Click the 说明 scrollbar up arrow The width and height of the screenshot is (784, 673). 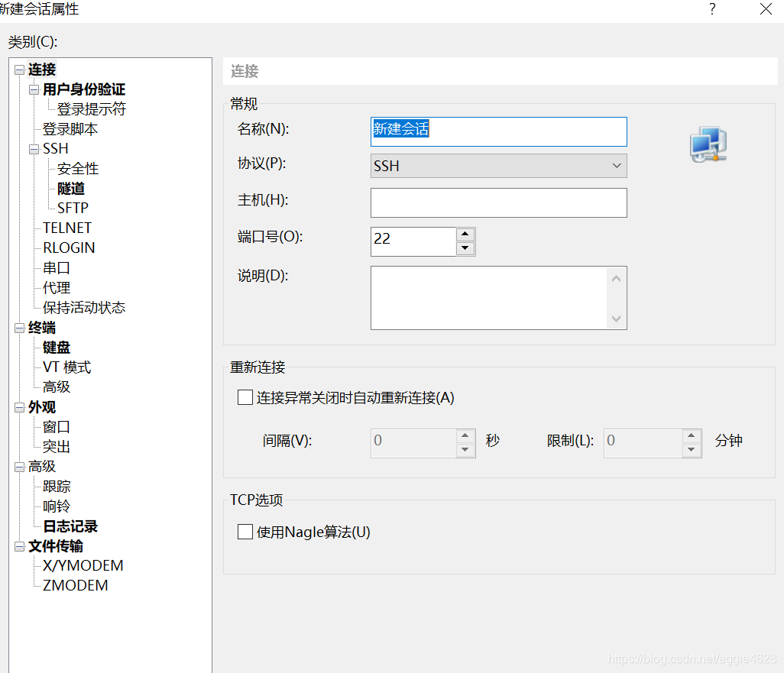coord(616,279)
